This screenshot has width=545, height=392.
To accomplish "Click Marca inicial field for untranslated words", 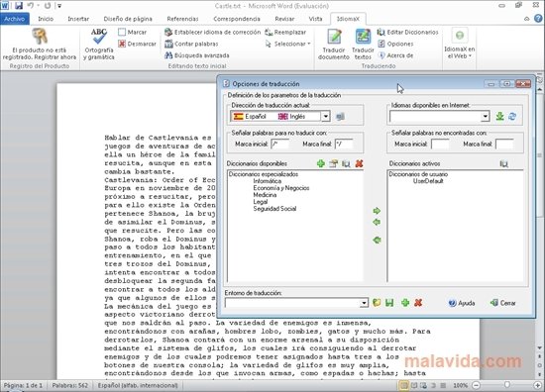I will click(x=279, y=145).
